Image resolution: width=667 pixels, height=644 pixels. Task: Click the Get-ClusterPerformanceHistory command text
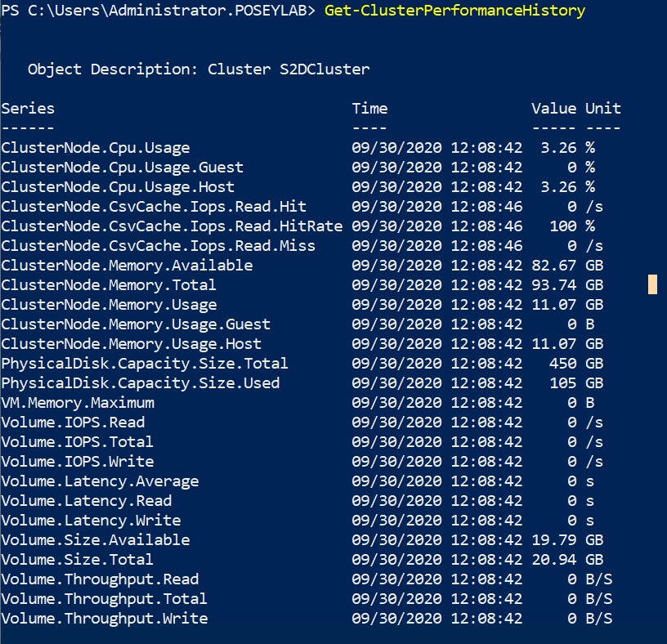[454, 11]
